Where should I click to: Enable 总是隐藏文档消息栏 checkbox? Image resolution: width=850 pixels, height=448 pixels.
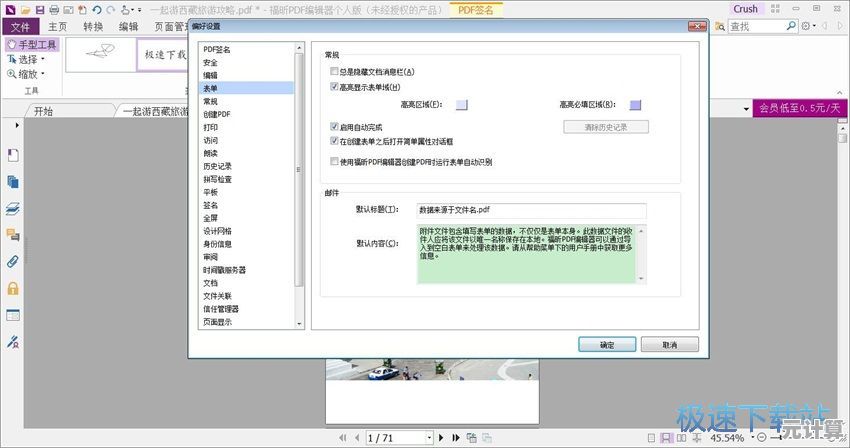[x=335, y=72]
